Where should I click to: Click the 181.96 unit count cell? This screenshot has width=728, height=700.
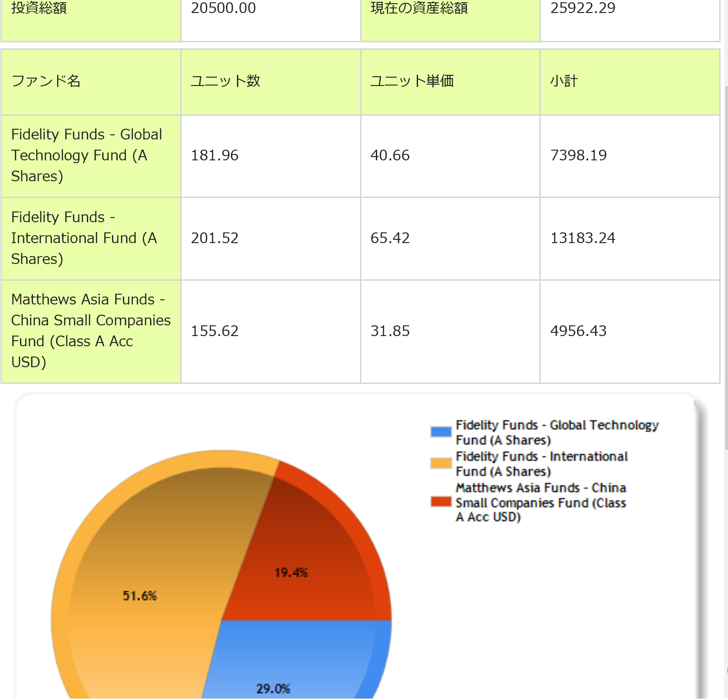tap(215, 156)
